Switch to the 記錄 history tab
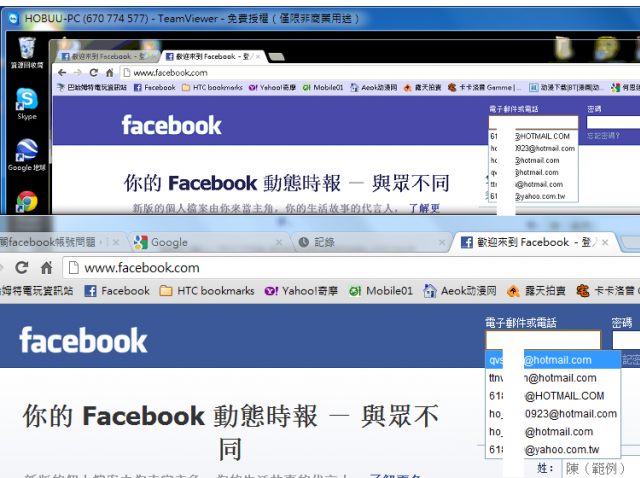The height and width of the screenshot is (478, 640). click(x=371, y=242)
